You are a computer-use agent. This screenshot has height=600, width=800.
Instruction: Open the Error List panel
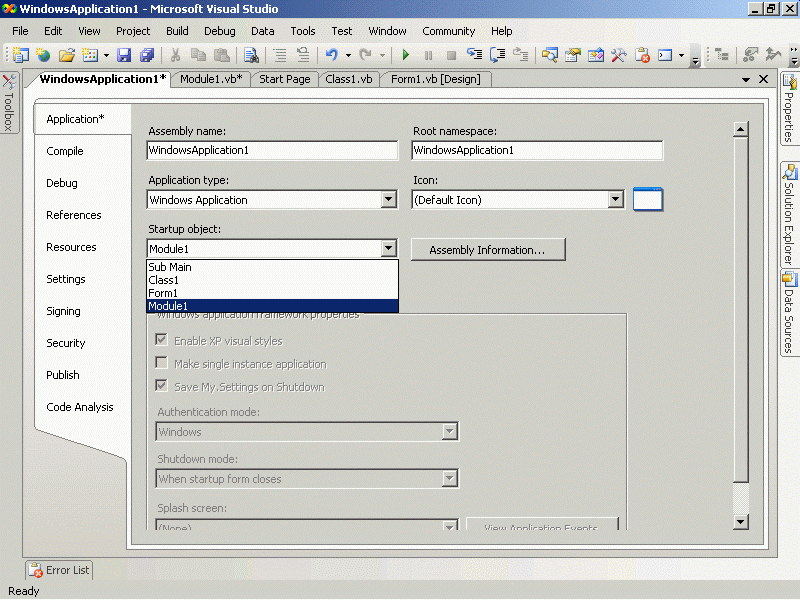click(59, 570)
